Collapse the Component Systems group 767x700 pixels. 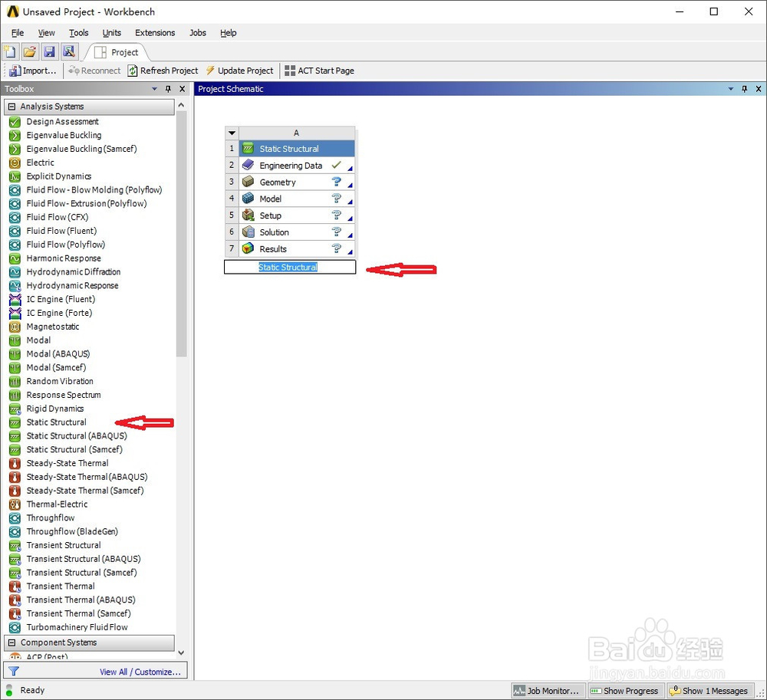click(x=12, y=642)
